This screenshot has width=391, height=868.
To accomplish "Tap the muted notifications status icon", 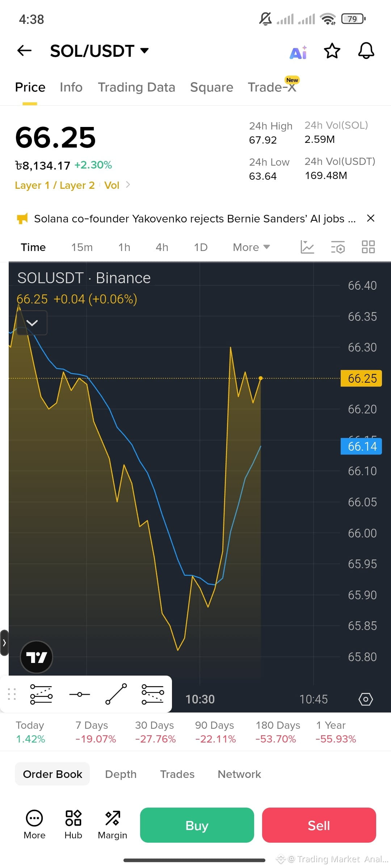I will (x=265, y=18).
